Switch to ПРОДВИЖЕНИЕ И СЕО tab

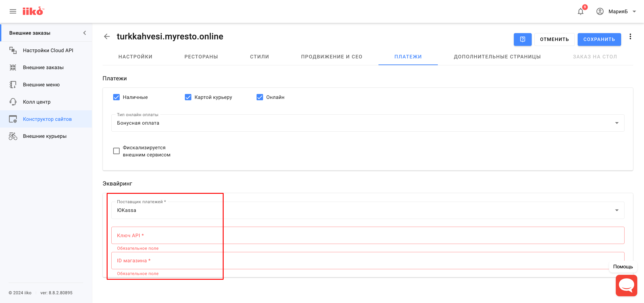(x=331, y=57)
